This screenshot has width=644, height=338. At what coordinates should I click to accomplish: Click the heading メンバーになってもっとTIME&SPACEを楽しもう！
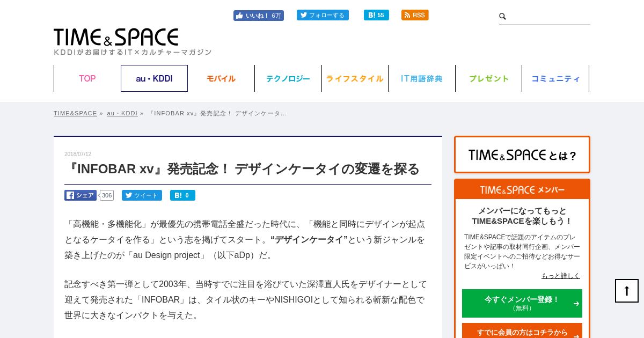click(522, 216)
